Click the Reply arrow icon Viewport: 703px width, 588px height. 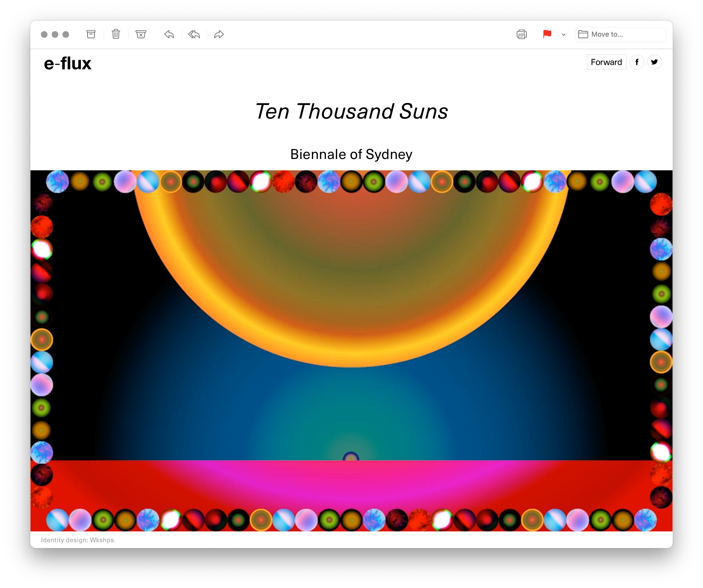pos(169,34)
